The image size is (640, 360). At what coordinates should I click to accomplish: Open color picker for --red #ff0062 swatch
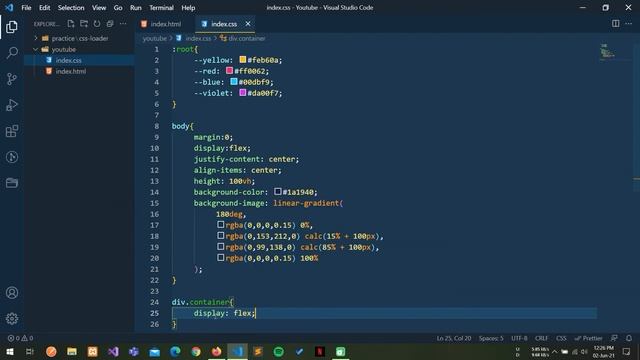pyautogui.click(x=230, y=71)
